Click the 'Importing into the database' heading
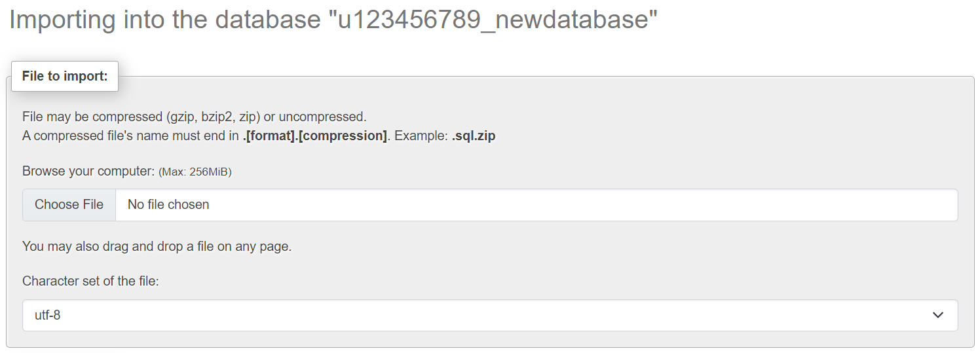Image resolution: width=980 pixels, height=353 pixels. [x=164, y=20]
